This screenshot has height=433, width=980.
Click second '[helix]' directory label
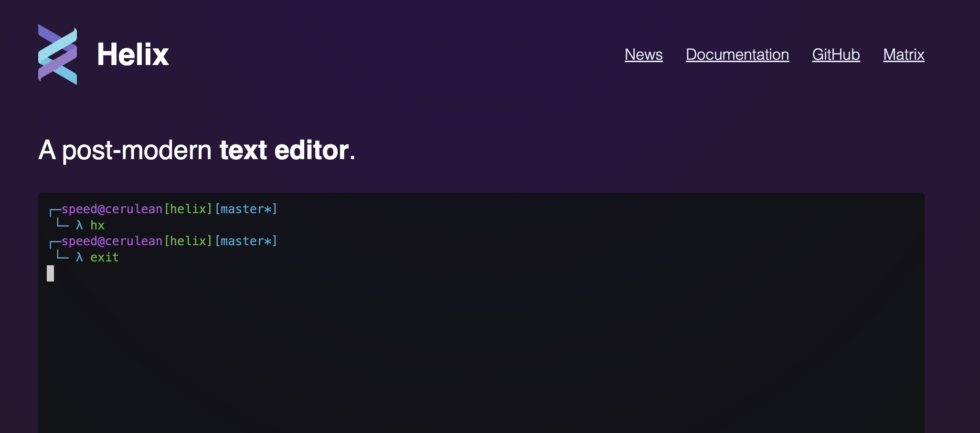[x=188, y=241]
